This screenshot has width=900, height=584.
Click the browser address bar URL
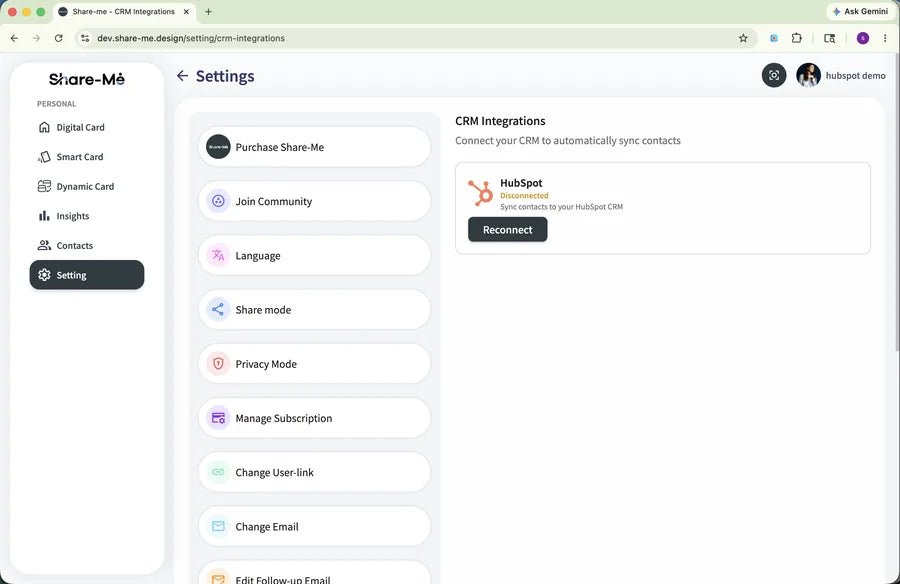pos(191,38)
